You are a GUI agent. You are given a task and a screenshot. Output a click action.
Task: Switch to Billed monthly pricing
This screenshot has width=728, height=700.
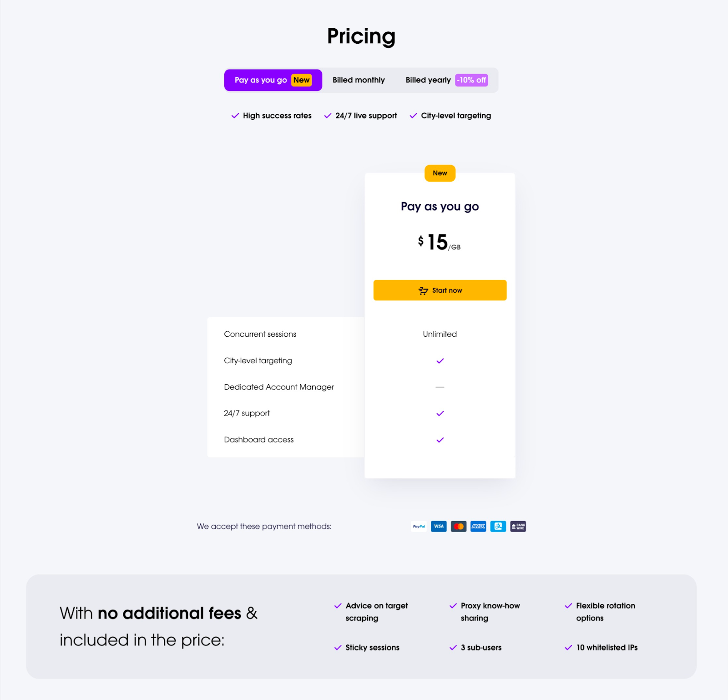point(359,80)
